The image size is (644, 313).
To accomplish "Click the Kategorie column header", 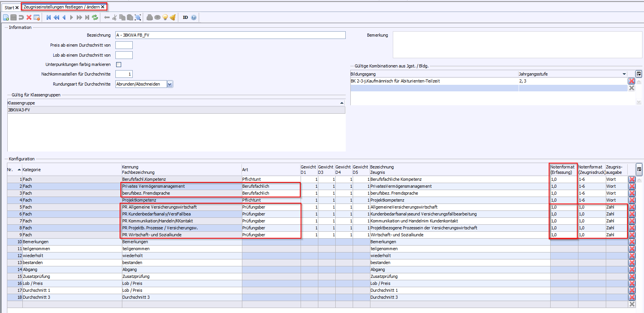I will (32, 170).
